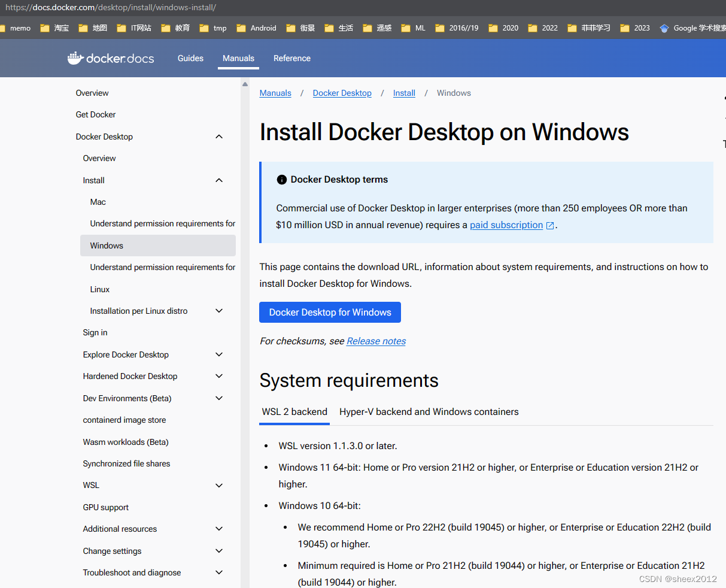
Task: Click the info icon beside Docker Desktop terms
Action: click(x=282, y=180)
